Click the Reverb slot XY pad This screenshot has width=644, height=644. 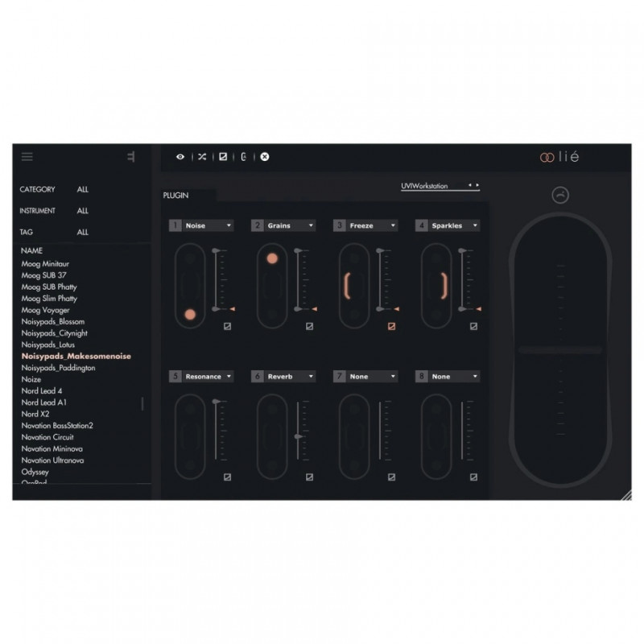[x=272, y=436]
